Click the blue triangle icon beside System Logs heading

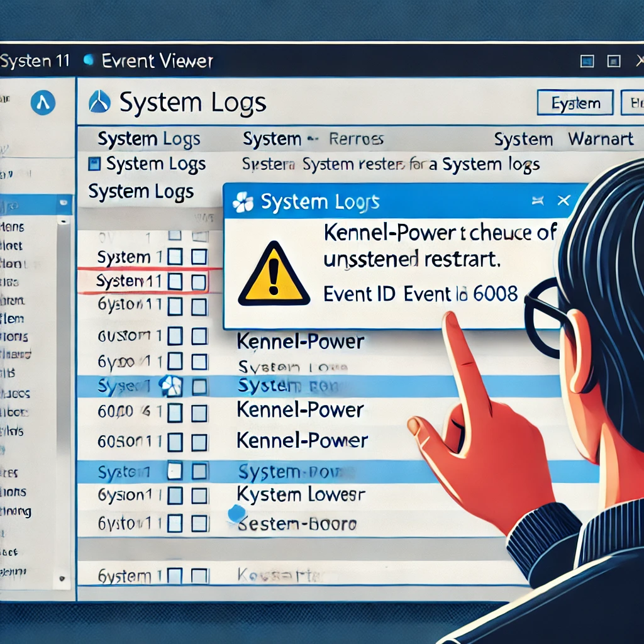pyautogui.click(x=99, y=101)
